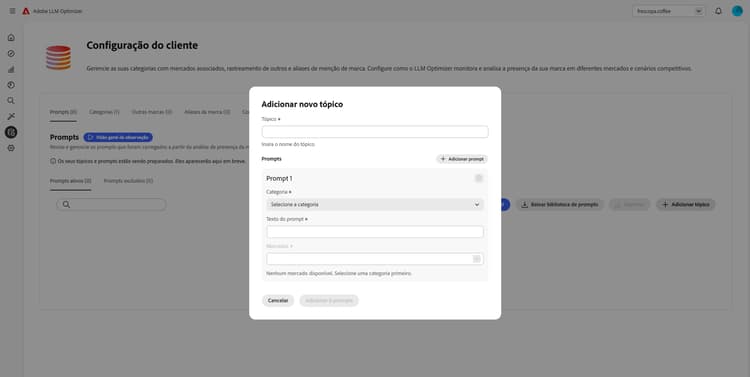
Task: Open the site selector dropdown in header
Action: coord(669,11)
